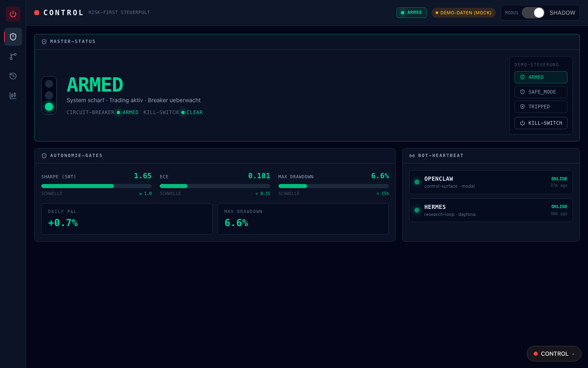The width and height of the screenshot is (588, 368).
Task: Click the KILL-SWITCH CLEAR status text
Action: 173,112
